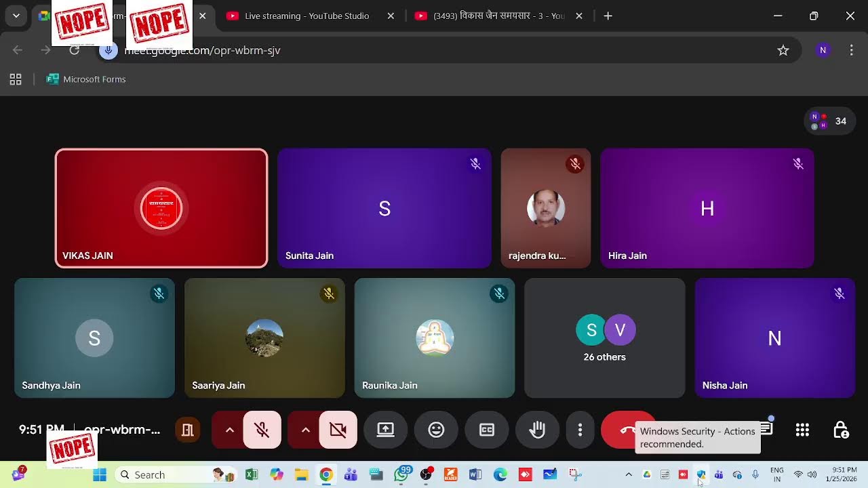Unmute the microphone in Meet toolbar
This screenshot has width=868, height=488.
point(262,430)
